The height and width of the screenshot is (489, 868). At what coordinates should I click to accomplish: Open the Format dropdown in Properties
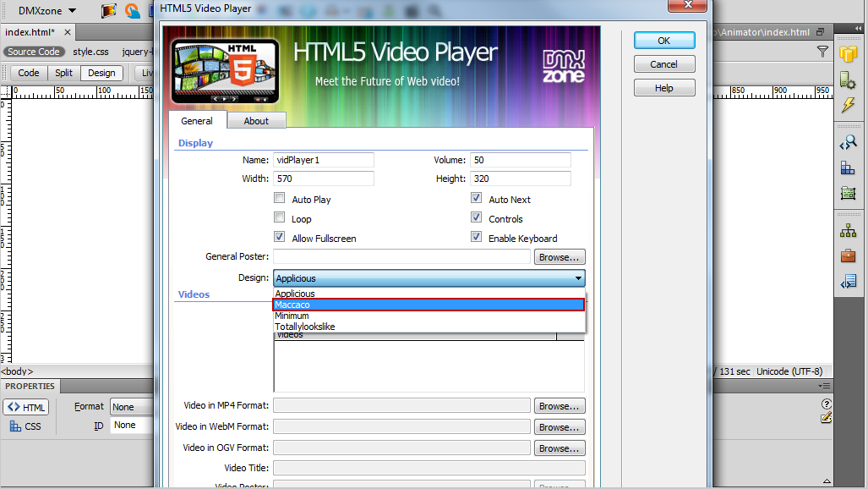point(132,407)
